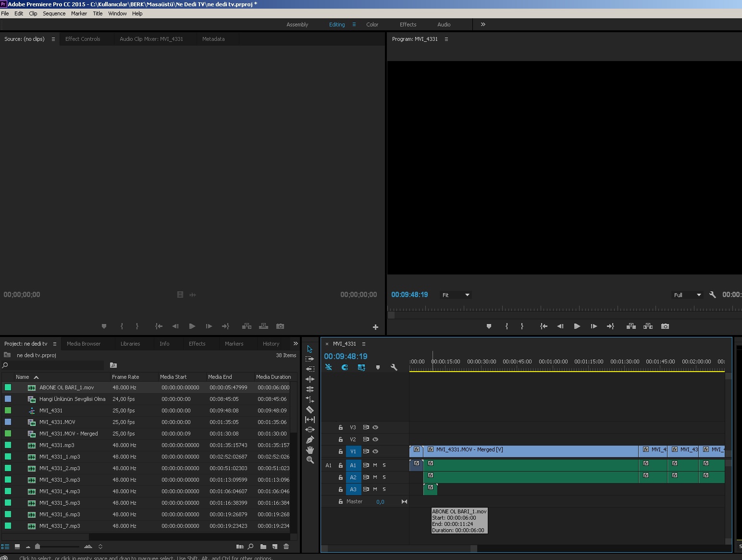The image size is (742, 560).
Task: Select the Razor tool
Action: point(310,410)
